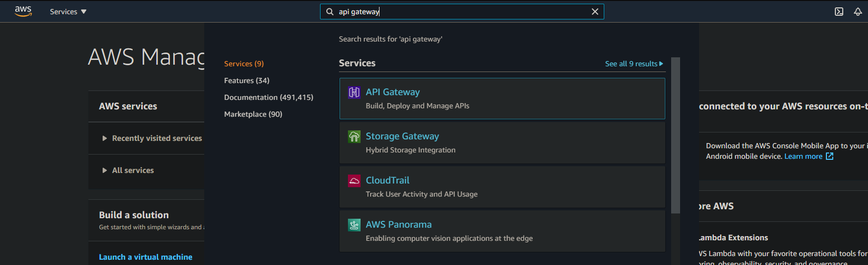This screenshot has width=868, height=265.
Task: Click the AWS logo home icon
Action: pyautogui.click(x=23, y=11)
